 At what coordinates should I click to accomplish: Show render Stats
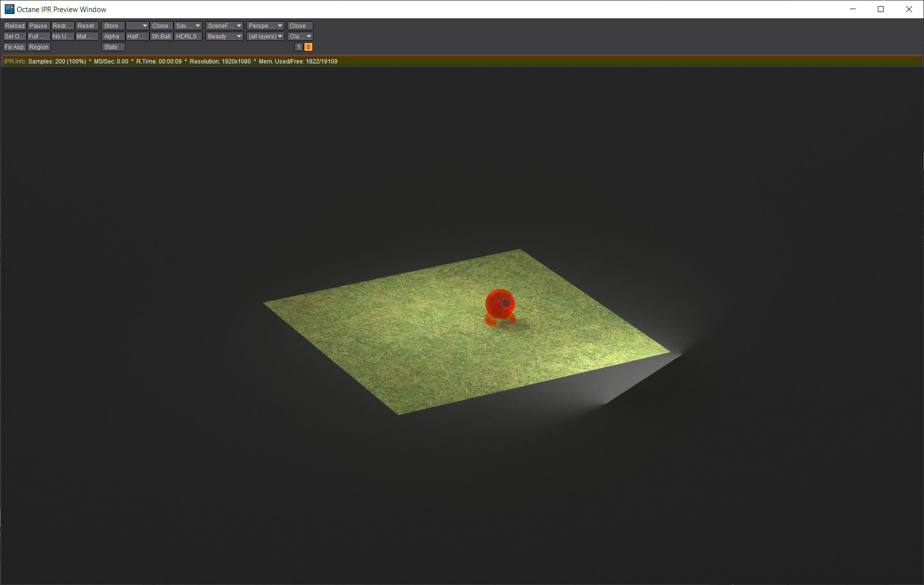pyautogui.click(x=113, y=47)
